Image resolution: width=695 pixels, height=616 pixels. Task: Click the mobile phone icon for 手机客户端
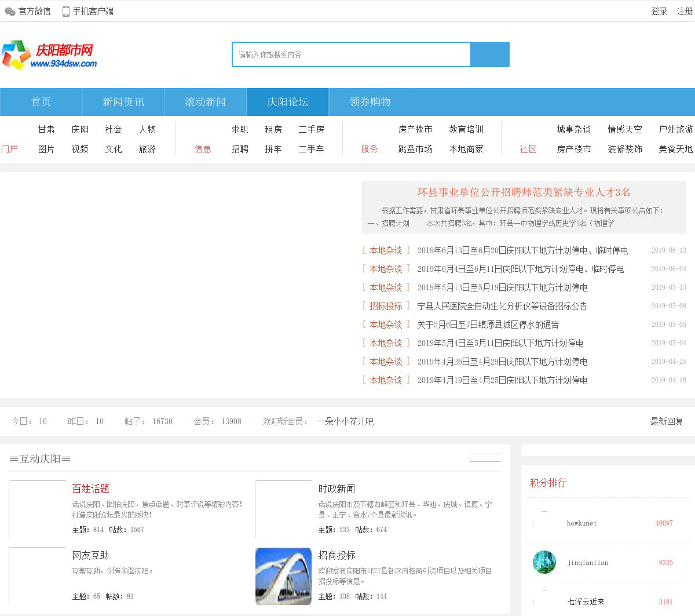(x=66, y=12)
